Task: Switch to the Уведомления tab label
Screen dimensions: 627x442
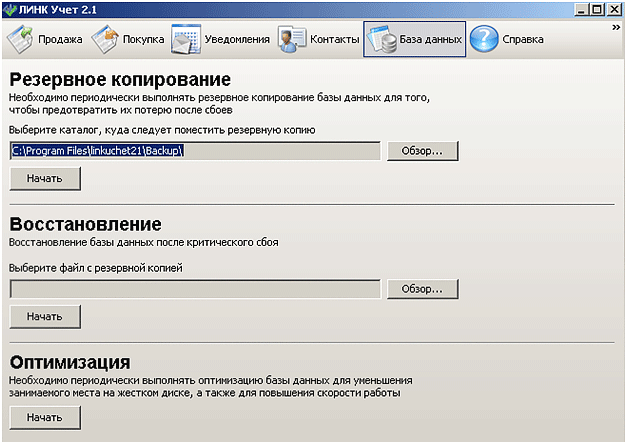Action: [x=238, y=40]
